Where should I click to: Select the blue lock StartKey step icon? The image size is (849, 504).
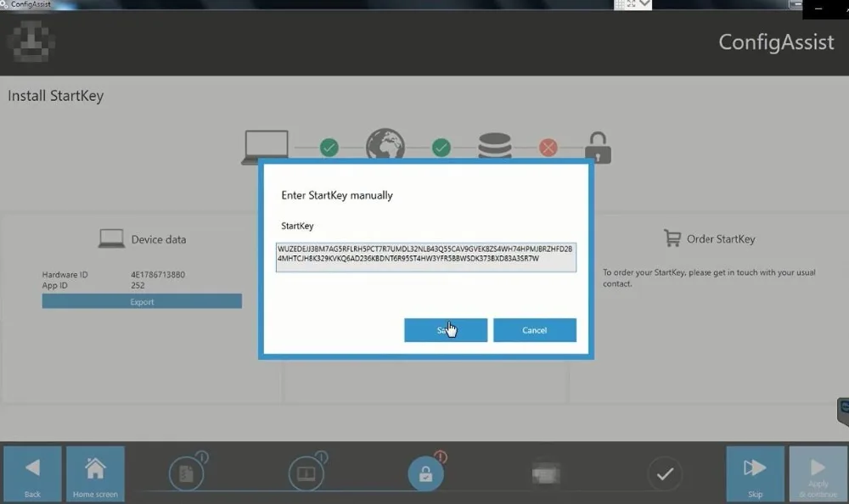click(425, 473)
